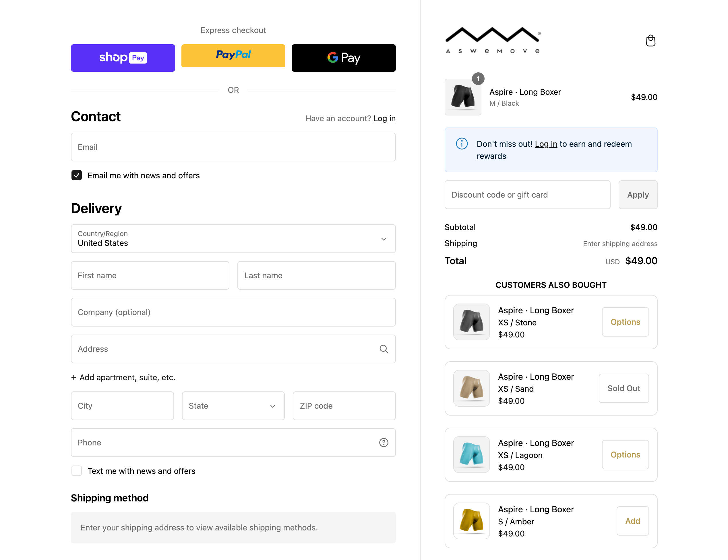Screen dimensions: 728x560
Task: Click the quantity badge on cart item
Action: click(x=478, y=79)
